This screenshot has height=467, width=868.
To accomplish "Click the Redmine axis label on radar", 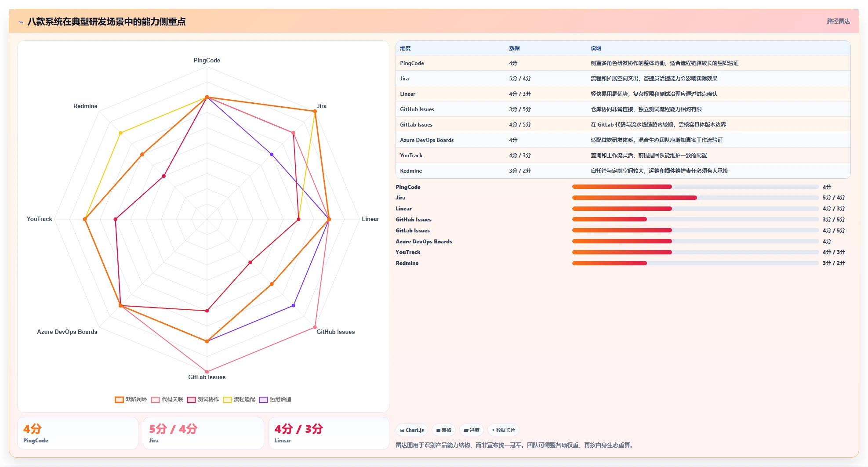I will pyautogui.click(x=85, y=106).
